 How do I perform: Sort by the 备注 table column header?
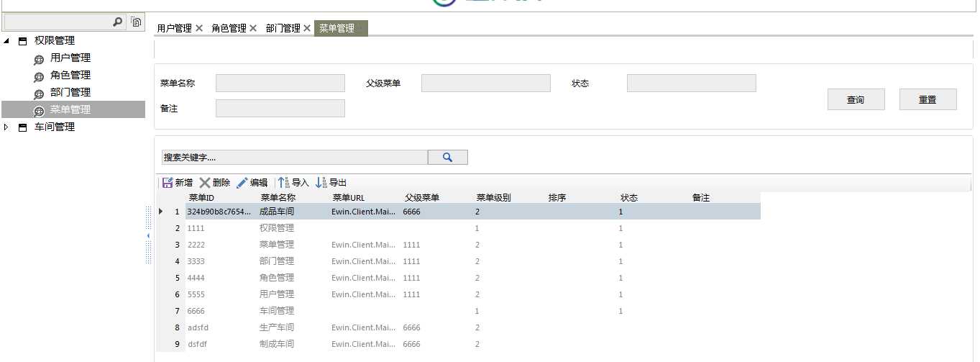[701, 197]
